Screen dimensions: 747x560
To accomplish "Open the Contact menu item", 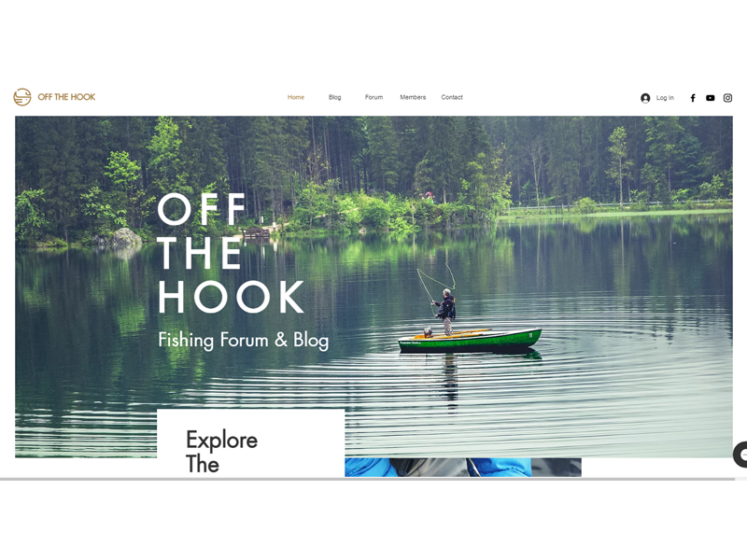I will (452, 97).
